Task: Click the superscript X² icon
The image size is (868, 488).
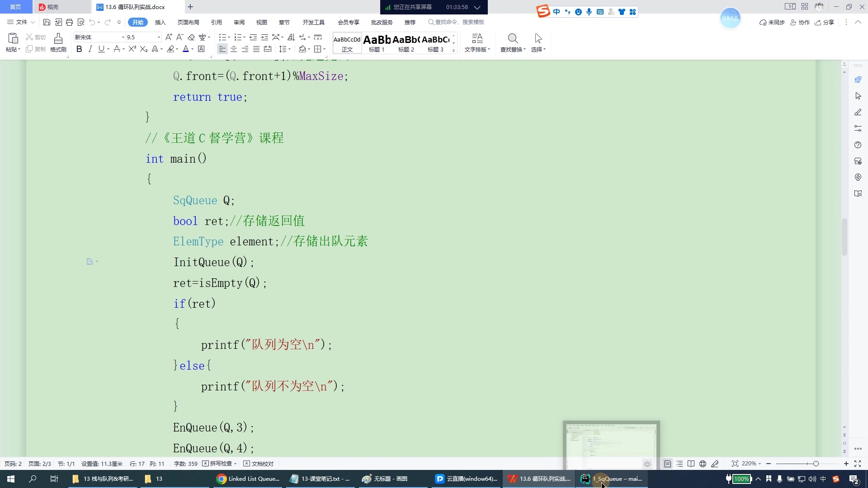Action: point(132,49)
